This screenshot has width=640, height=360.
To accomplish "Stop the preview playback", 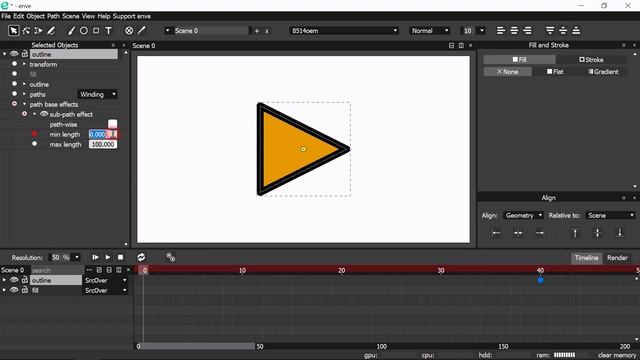I will 120,257.
